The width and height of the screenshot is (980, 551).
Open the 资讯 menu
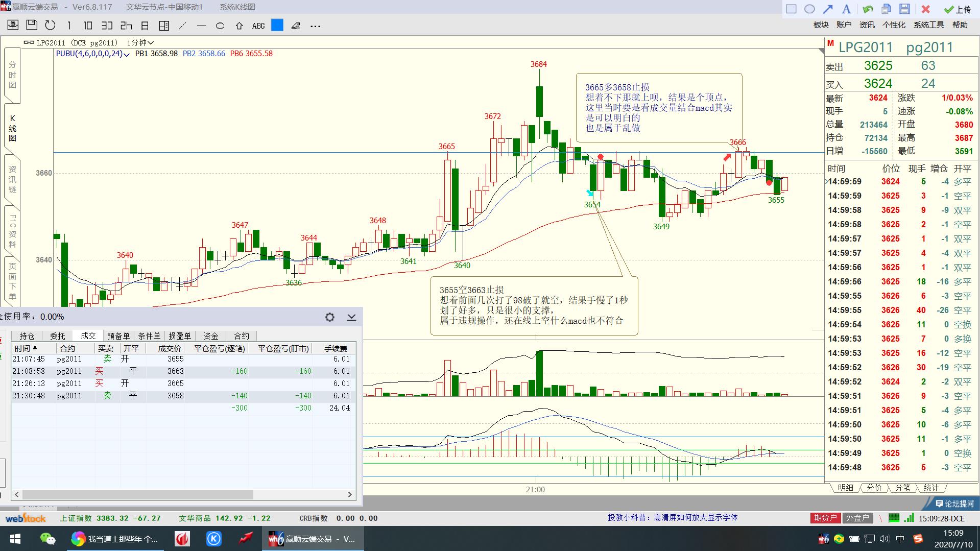[867, 25]
